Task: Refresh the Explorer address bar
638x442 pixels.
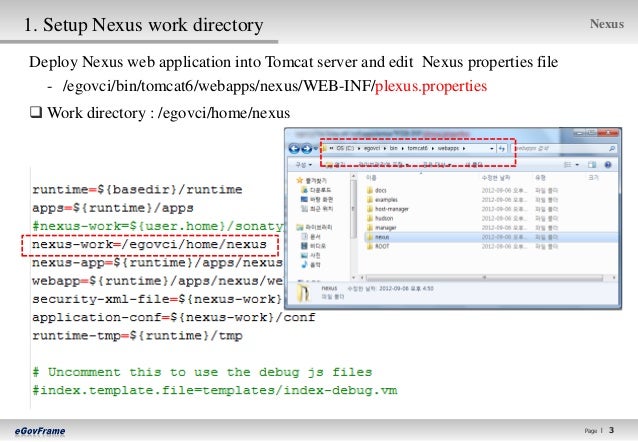Action: (x=502, y=149)
